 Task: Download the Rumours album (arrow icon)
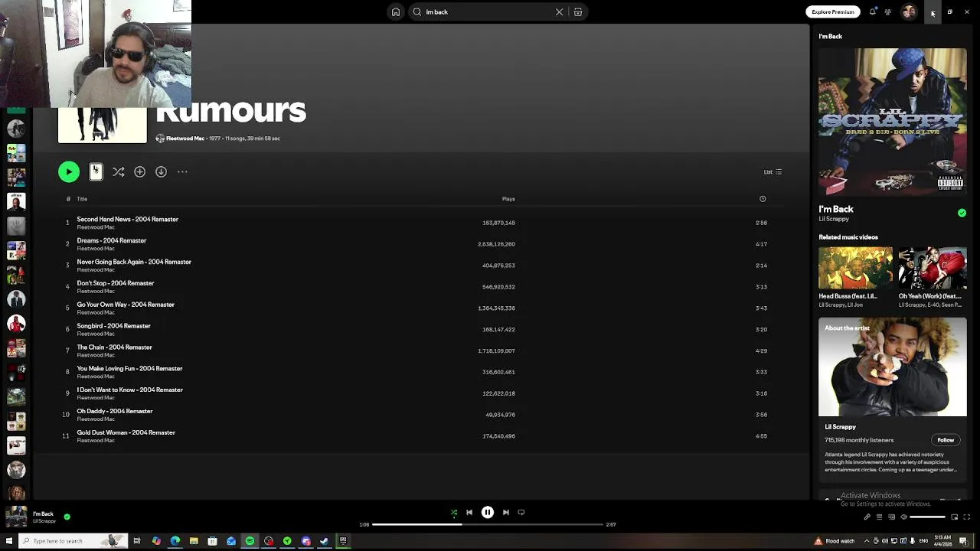(161, 172)
